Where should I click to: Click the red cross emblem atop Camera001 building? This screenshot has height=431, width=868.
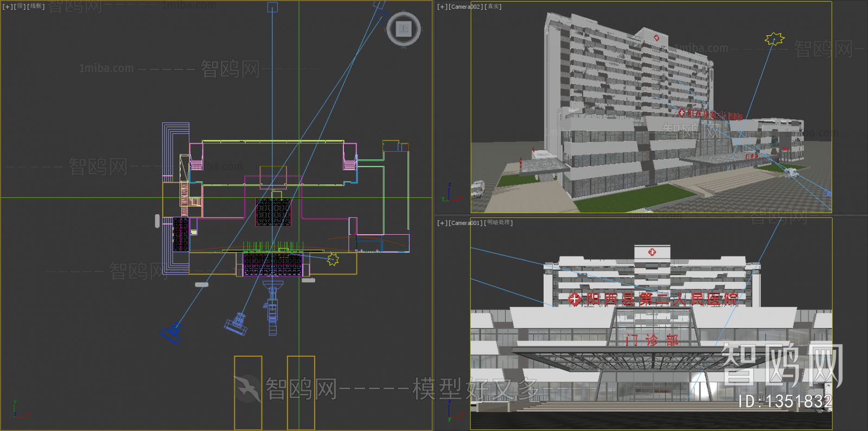click(652, 252)
